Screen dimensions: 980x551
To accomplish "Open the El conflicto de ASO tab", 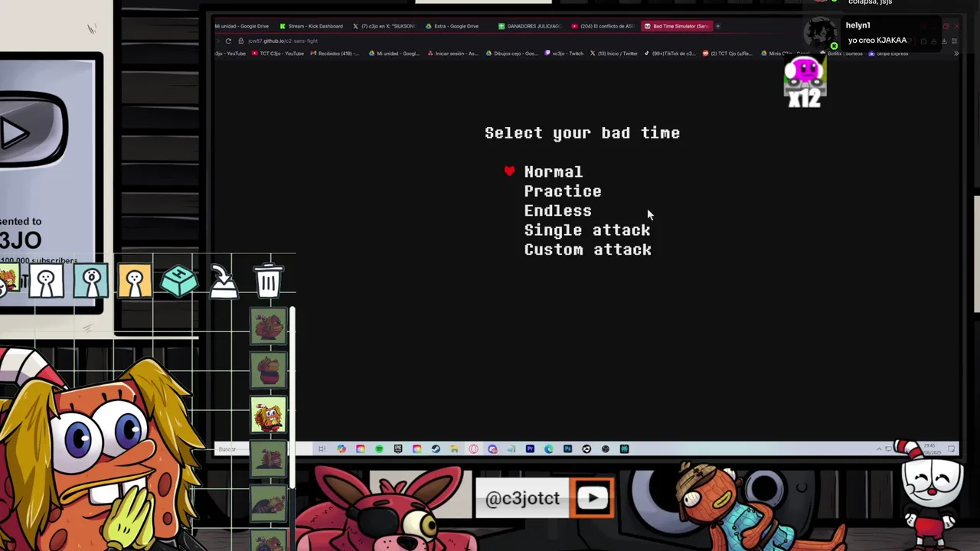I will click(603, 26).
